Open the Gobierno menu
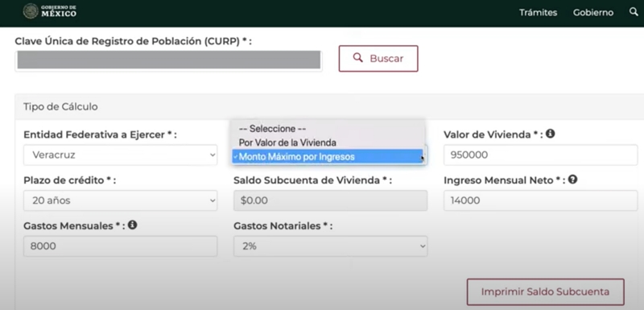 [593, 12]
